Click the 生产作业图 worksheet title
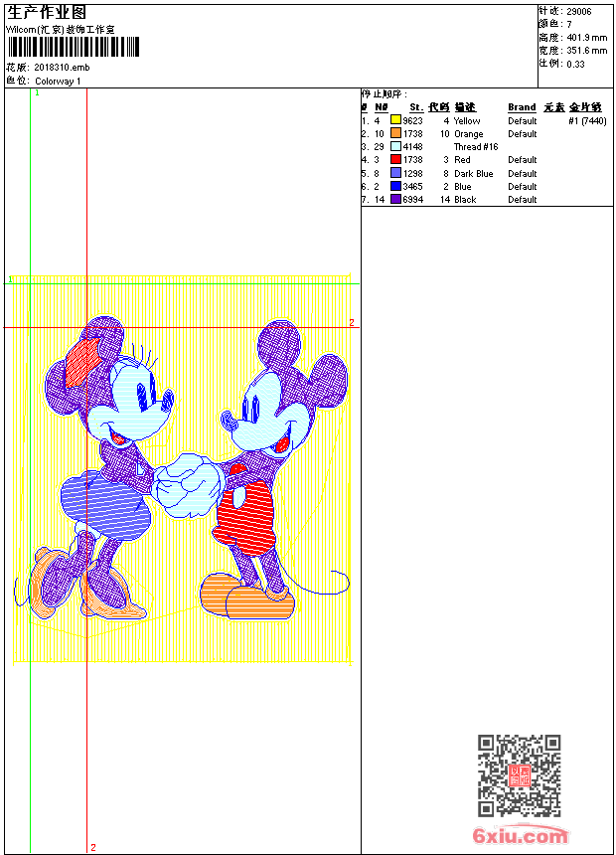616x855 pixels. click(x=47, y=13)
